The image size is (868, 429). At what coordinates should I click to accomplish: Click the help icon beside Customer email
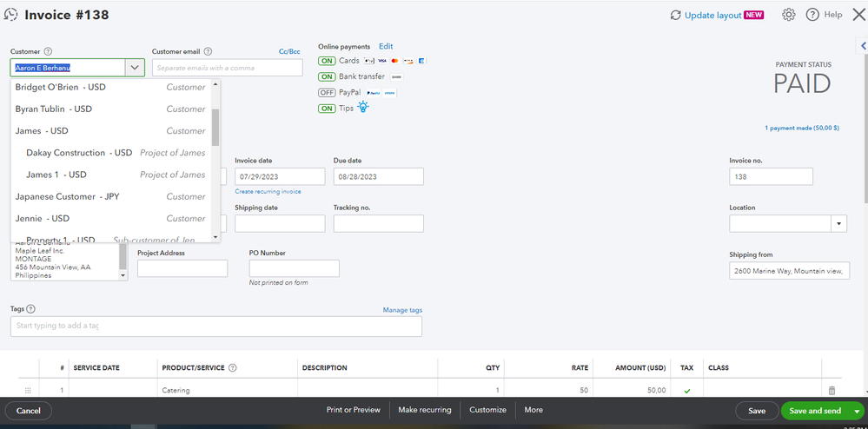208,51
